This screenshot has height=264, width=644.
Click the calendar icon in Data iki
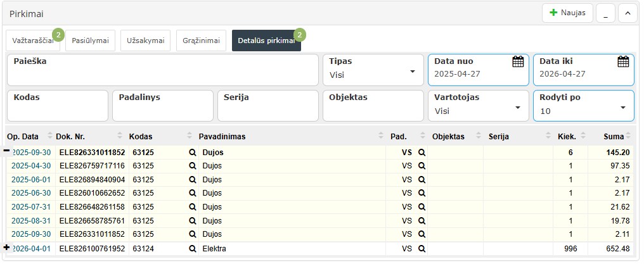click(x=623, y=61)
